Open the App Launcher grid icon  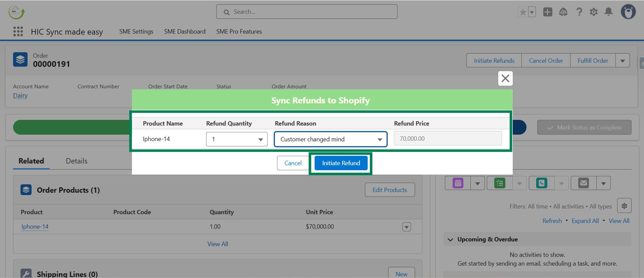click(x=18, y=32)
